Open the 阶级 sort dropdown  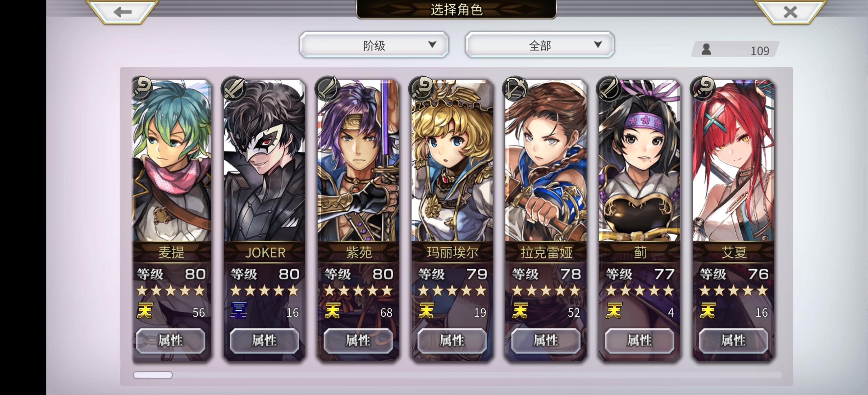click(374, 45)
